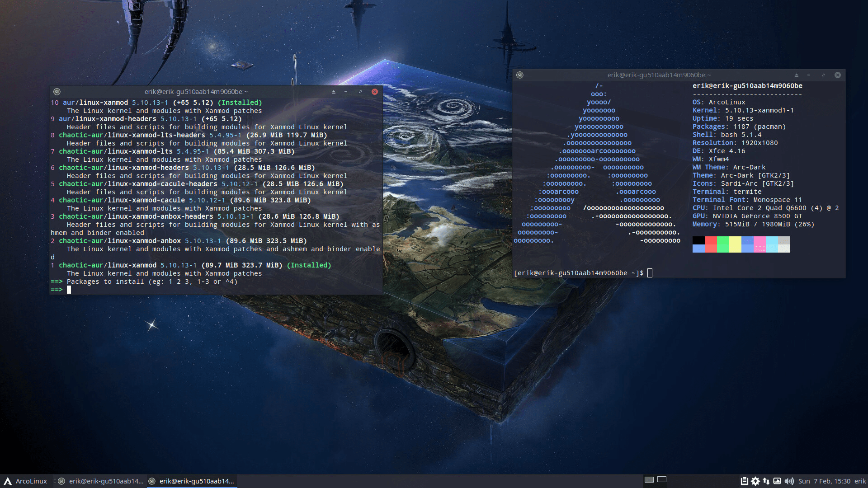Open the ArcoLinux applications menu
The height and width of the screenshot is (488, 868).
click(25, 481)
